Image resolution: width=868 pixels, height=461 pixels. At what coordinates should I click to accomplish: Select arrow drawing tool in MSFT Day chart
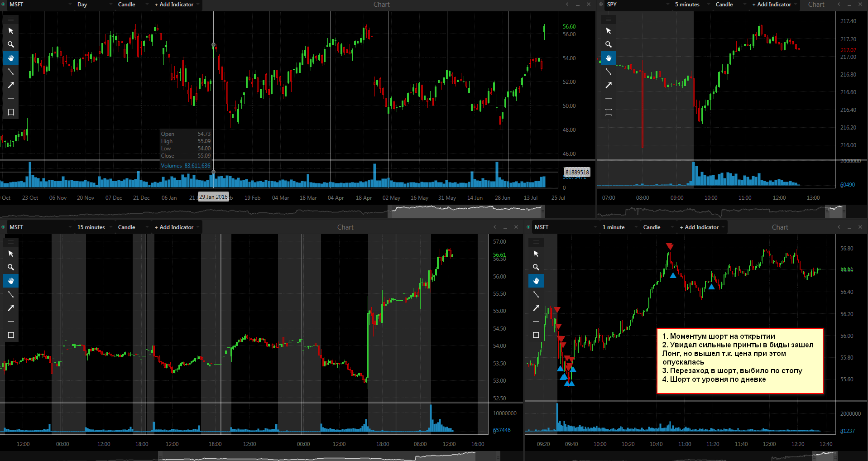pyautogui.click(x=11, y=85)
